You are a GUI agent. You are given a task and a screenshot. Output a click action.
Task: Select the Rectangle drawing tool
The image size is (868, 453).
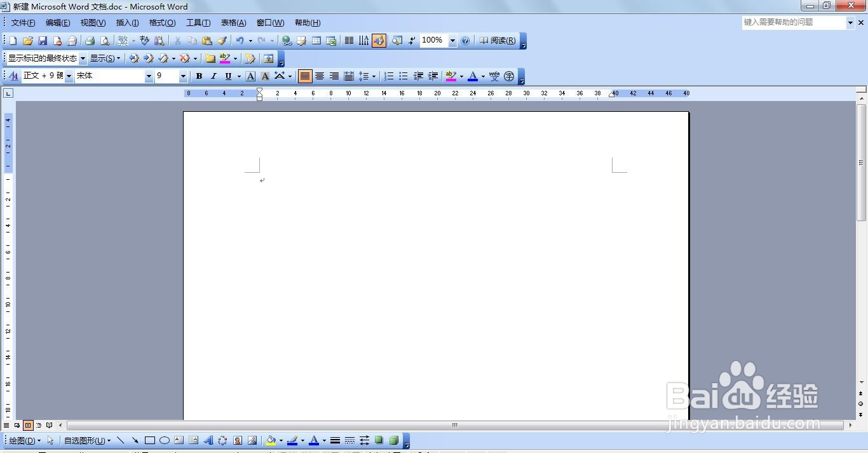click(x=150, y=440)
